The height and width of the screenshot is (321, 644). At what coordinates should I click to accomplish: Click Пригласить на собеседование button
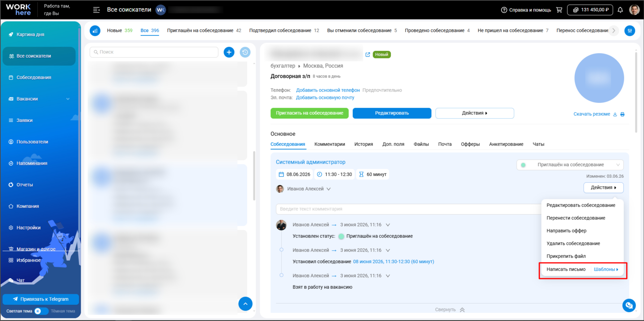coord(309,113)
